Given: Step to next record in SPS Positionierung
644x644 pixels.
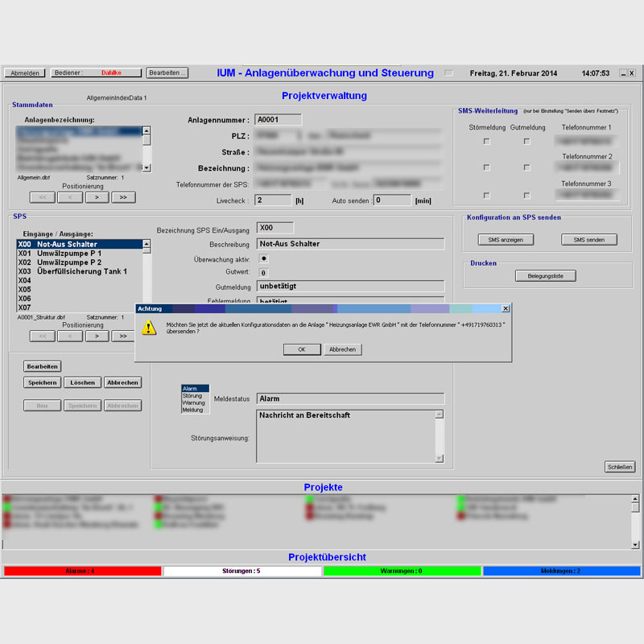Looking at the screenshot, I should pos(97,336).
